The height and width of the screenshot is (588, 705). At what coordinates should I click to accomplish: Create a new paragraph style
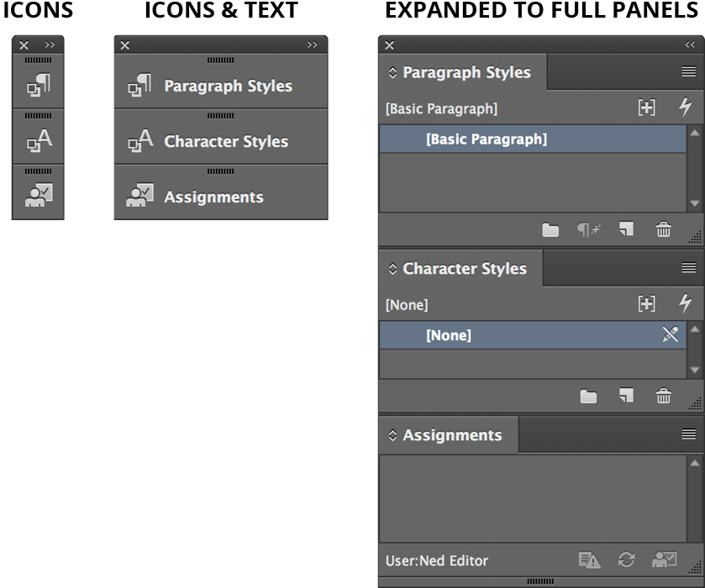coord(624,229)
